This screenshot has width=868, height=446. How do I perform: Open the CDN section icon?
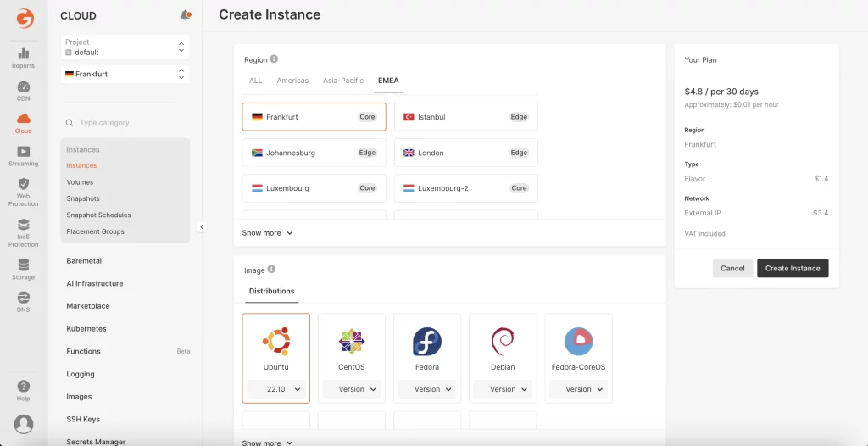23,86
